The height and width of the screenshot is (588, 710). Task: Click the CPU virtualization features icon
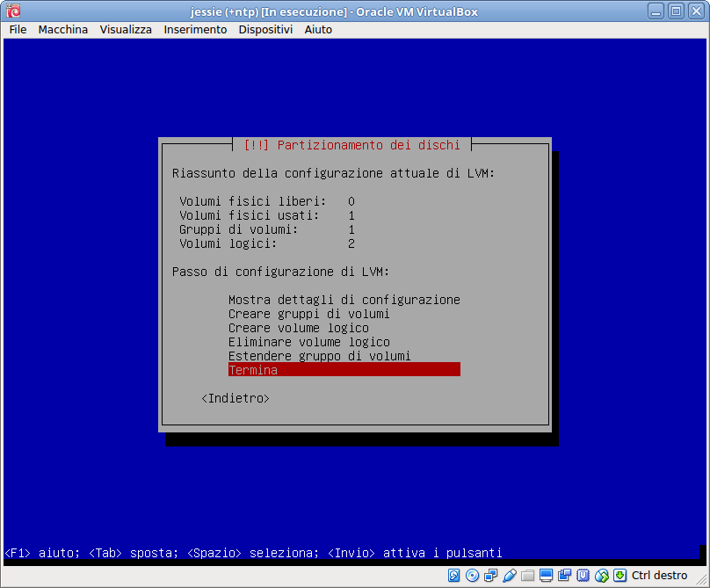coord(583,576)
